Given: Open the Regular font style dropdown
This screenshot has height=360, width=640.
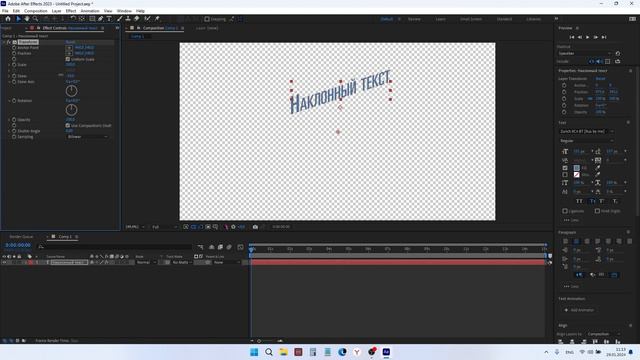Looking at the screenshot, I should click(x=587, y=141).
